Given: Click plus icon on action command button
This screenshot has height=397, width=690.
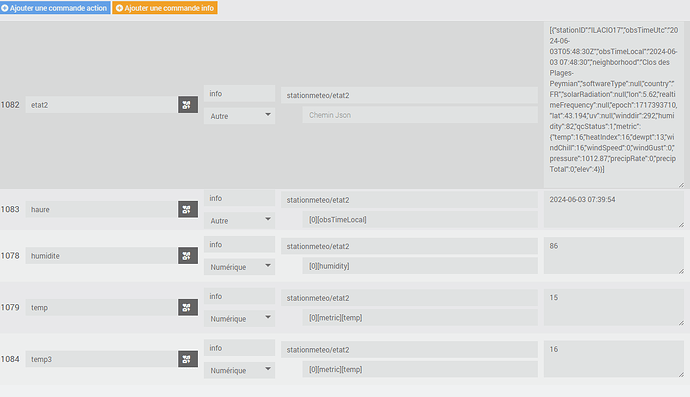Looking at the screenshot, I should click(x=5, y=8).
